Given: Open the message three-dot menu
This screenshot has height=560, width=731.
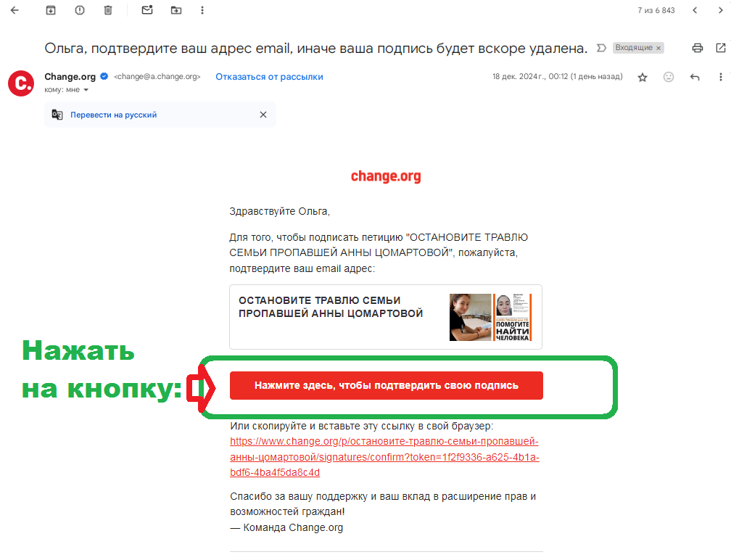Looking at the screenshot, I should click(721, 76).
